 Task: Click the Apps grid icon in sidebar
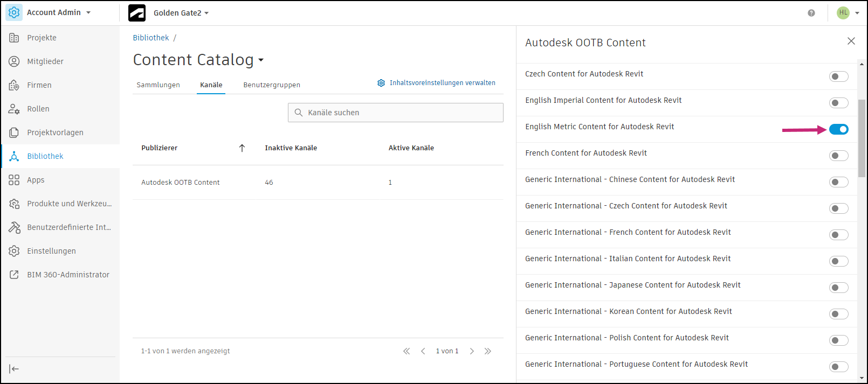click(x=14, y=180)
